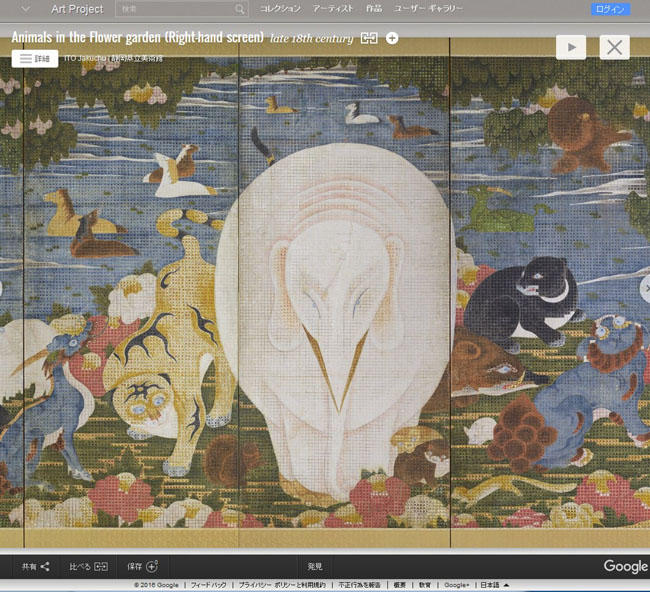Viewport: 650px width, 592px height.
Task: Open the アーティスト menu
Action: [x=332, y=9]
